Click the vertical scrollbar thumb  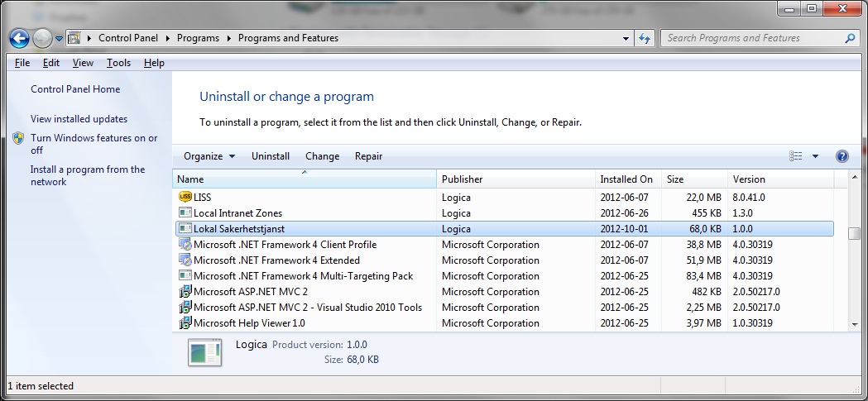coord(855,233)
